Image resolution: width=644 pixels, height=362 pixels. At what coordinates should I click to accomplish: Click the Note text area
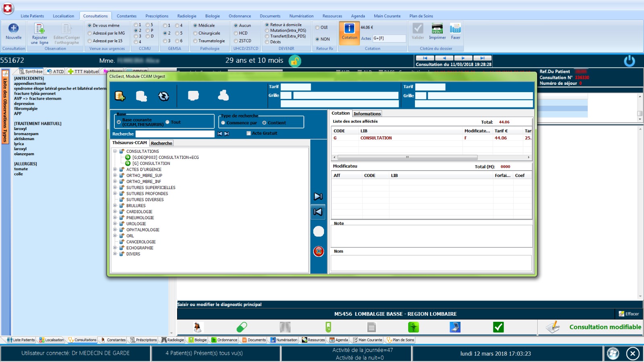pyautogui.click(x=431, y=236)
